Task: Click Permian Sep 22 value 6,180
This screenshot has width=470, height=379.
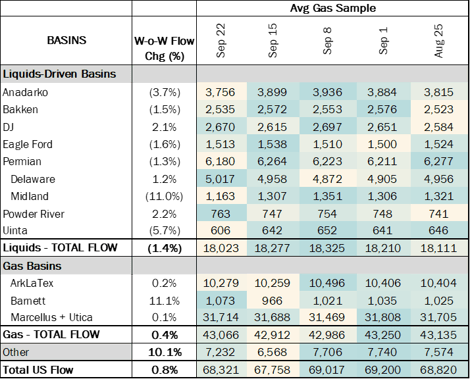Action: tap(222, 162)
